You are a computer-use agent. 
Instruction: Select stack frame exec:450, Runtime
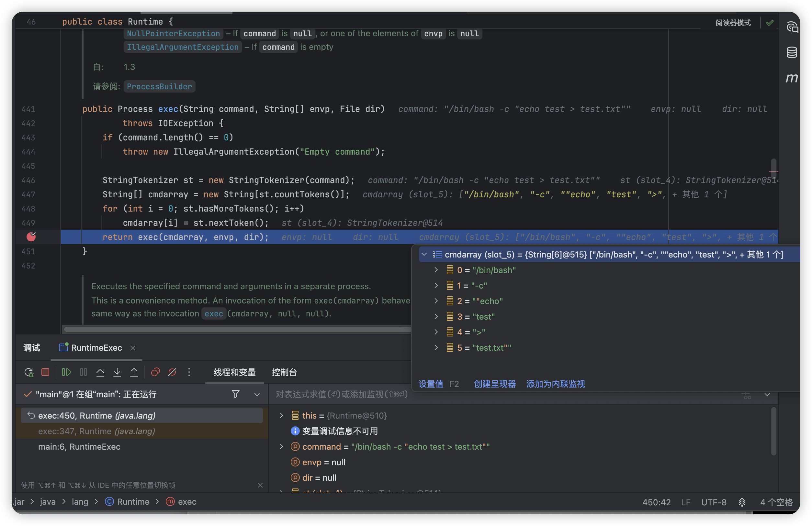point(141,415)
